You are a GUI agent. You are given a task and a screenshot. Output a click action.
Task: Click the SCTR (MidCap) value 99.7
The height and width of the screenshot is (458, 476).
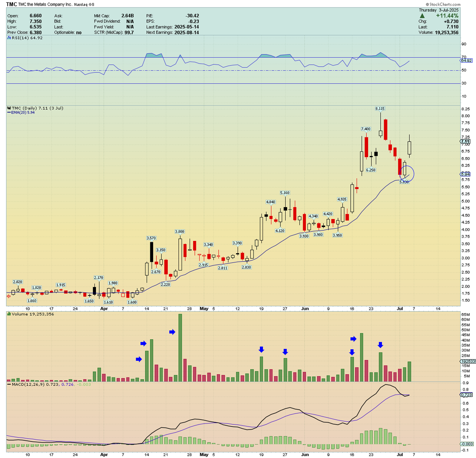tap(129, 33)
